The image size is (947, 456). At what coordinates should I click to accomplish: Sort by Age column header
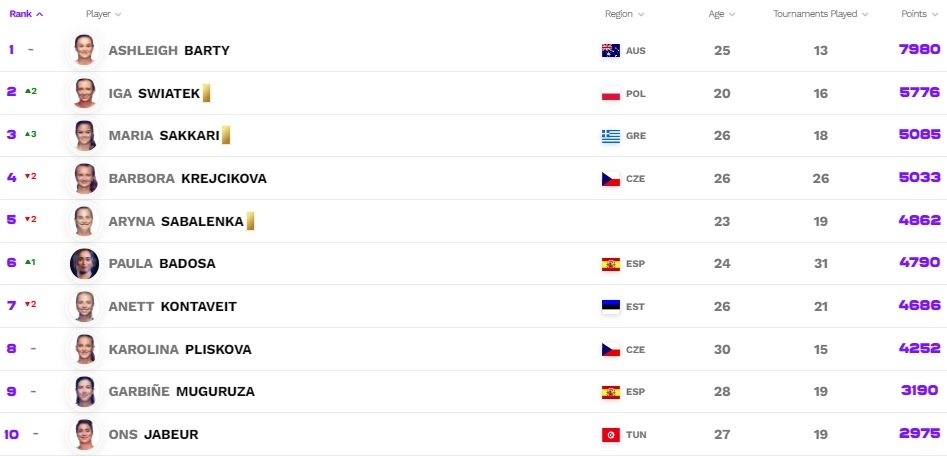point(722,14)
